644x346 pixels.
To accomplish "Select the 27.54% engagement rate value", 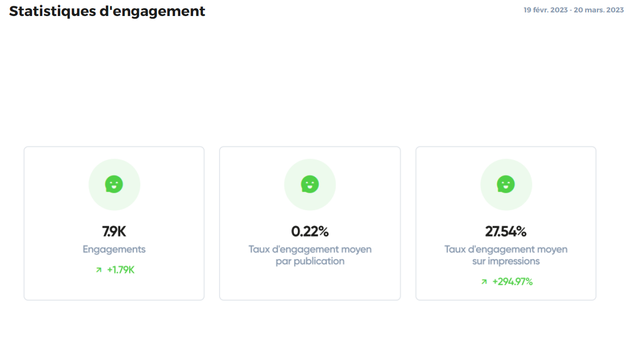I will 506,232.
